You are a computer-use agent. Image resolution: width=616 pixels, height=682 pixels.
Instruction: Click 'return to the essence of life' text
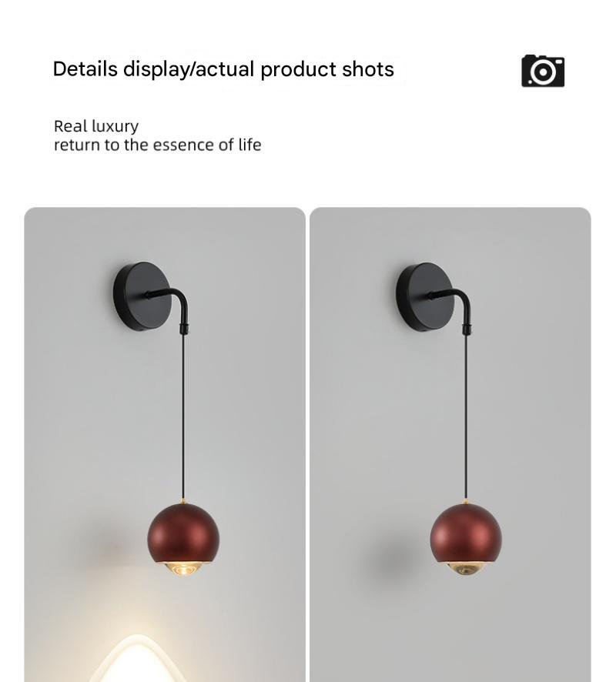click(x=158, y=145)
